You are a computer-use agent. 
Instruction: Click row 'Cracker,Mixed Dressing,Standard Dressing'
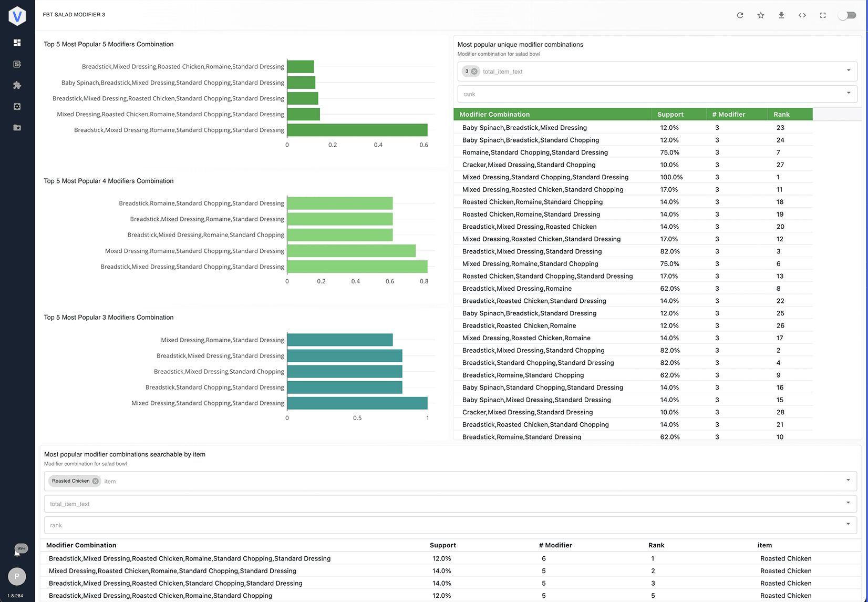[x=633, y=412]
